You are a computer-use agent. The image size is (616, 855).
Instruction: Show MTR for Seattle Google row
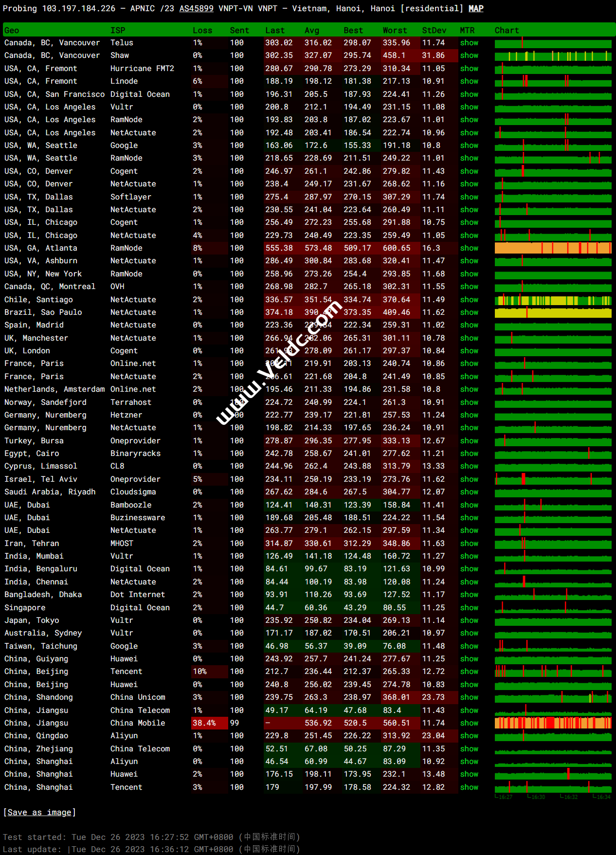pos(469,146)
